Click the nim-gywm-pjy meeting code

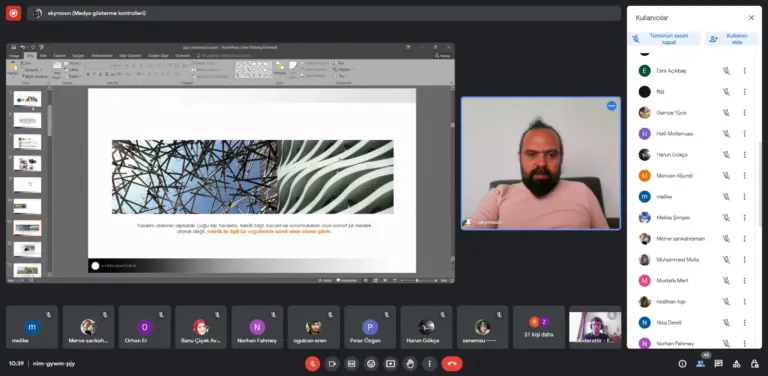pyautogui.click(x=54, y=364)
